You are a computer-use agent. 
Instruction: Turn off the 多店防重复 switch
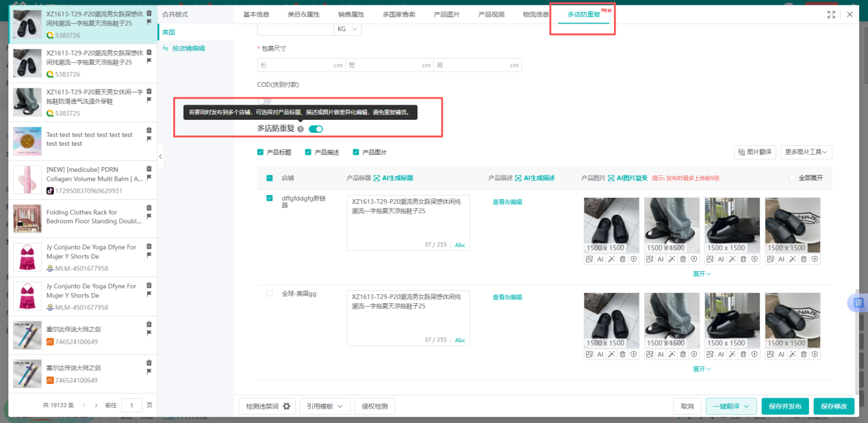point(316,129)
